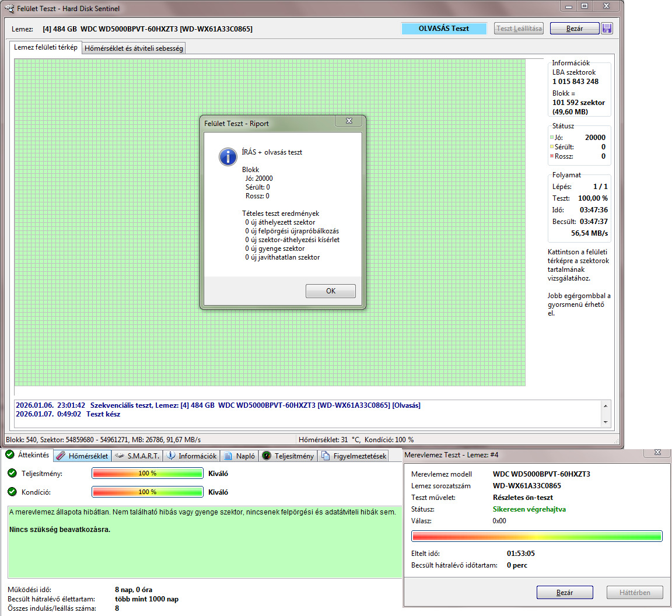Screen dimensions: 672x616
Task: Click the blue info icon in report dialog
Action: point(228,157)
